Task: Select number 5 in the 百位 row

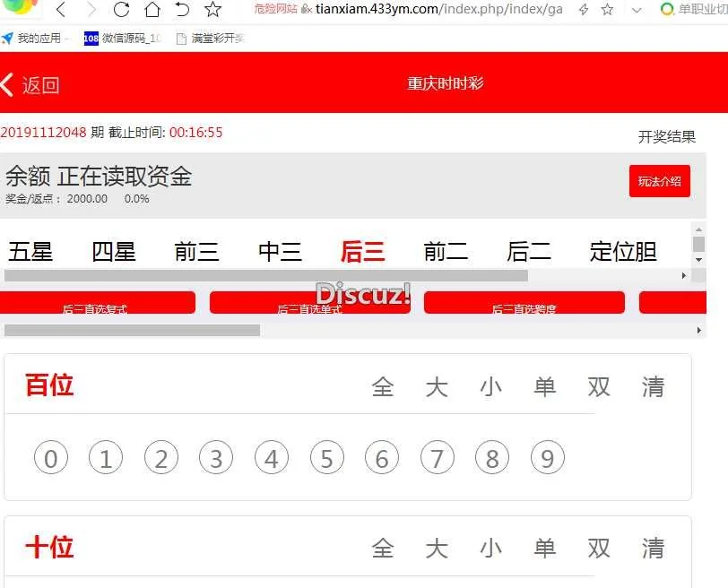Action: coord(327,459)
